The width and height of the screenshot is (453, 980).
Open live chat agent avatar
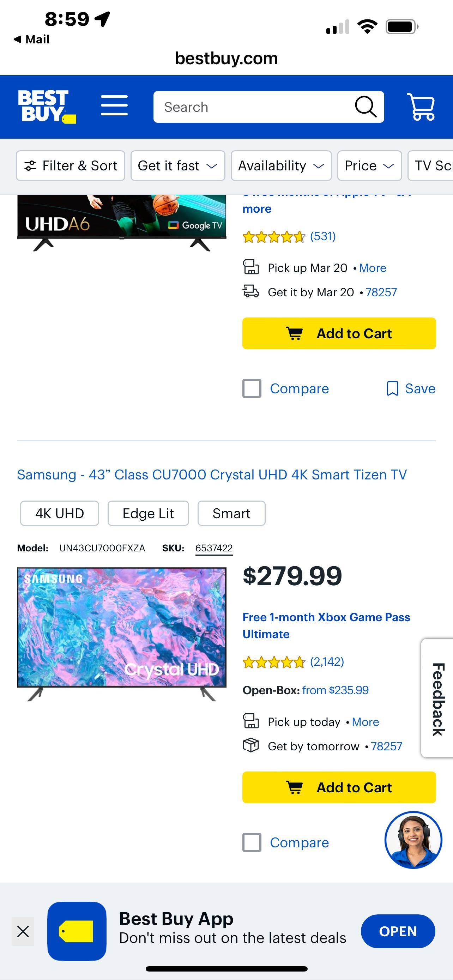[413, 840]
